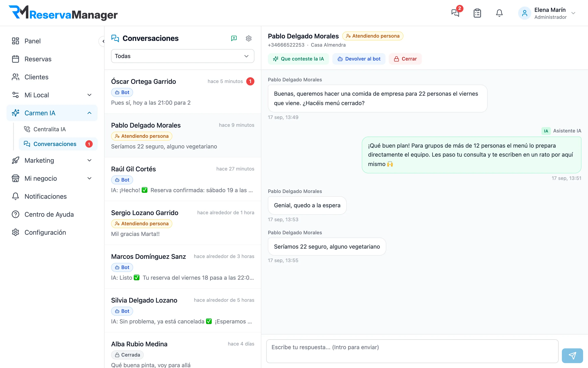Click the Asistente IA green reply bubble
588x368 pixels.
[x=471, y=155]
